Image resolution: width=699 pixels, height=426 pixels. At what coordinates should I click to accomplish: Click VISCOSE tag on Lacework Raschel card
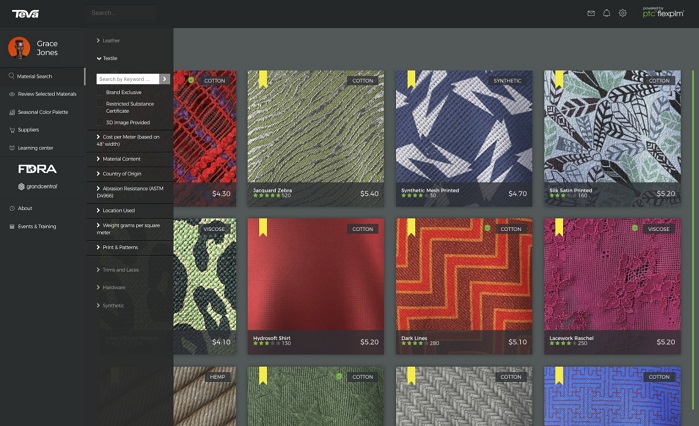coord(658,229)
